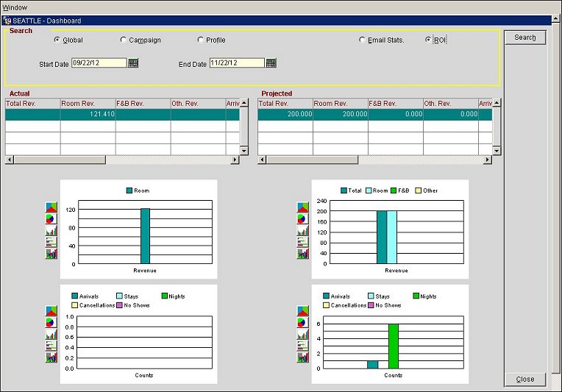Choose 3D bar icon beside Actual Revenue chart
This screenshot has width=562, height=392.
[x=51, y=253]
